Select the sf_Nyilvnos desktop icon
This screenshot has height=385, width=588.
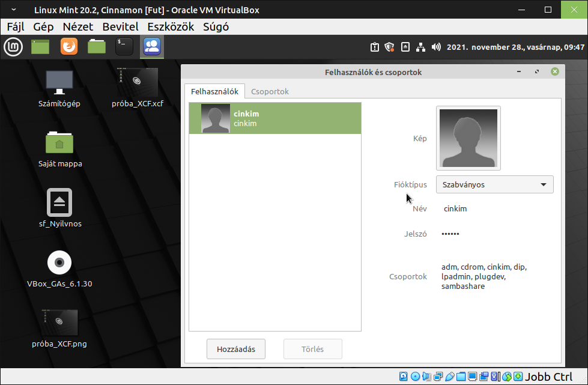[x=59, y=208]
